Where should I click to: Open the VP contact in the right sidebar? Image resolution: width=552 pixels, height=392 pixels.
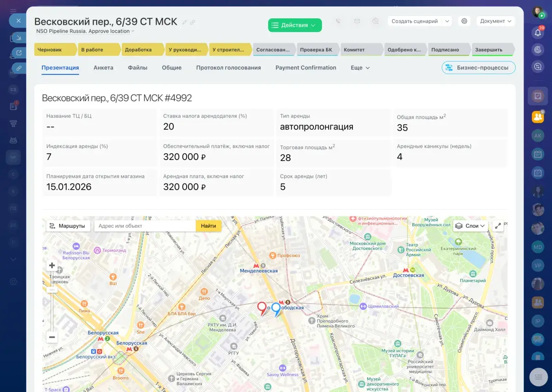click(x=538, y=266)
